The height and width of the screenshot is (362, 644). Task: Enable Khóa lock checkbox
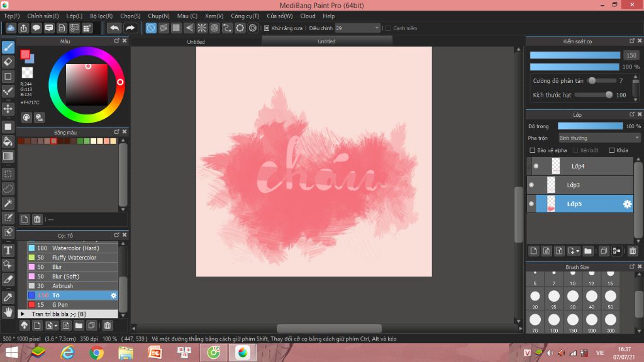point(611,150)
